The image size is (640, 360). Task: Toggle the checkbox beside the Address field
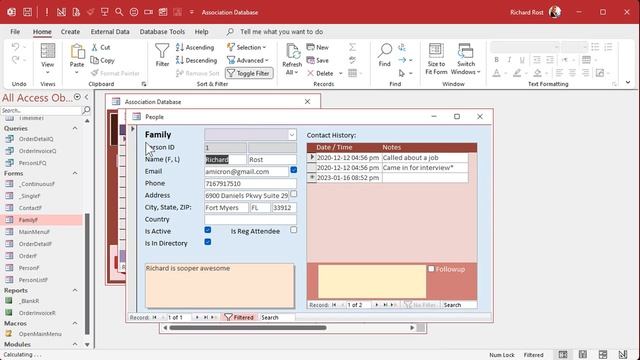[293, 194]
